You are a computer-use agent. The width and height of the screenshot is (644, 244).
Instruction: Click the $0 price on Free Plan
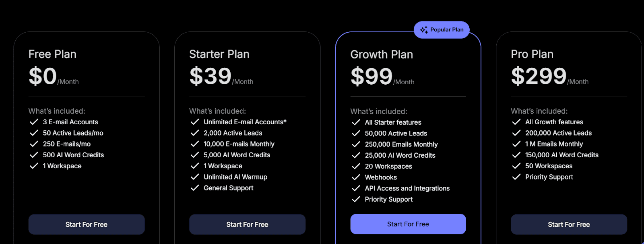click(x=42, y=76)
